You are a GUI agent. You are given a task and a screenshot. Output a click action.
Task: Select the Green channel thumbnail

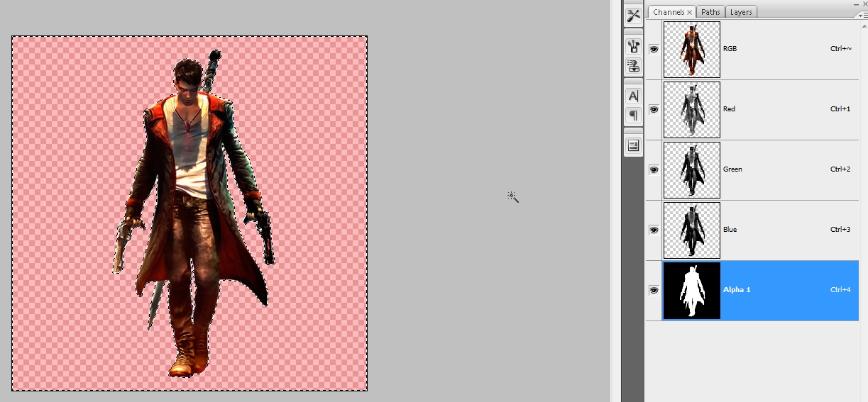(x=692, y=169)
